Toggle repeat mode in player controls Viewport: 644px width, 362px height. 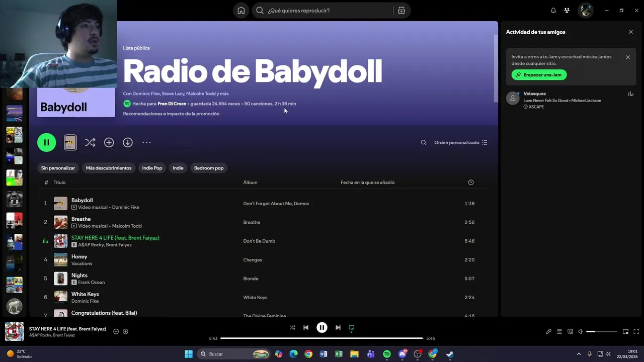click(x=352, y=327)
